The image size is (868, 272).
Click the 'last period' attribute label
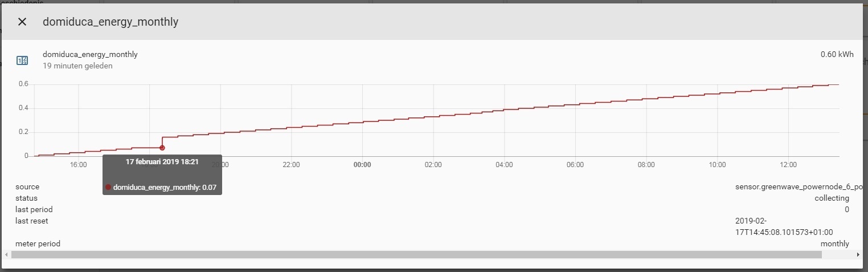tap(34, 210)
